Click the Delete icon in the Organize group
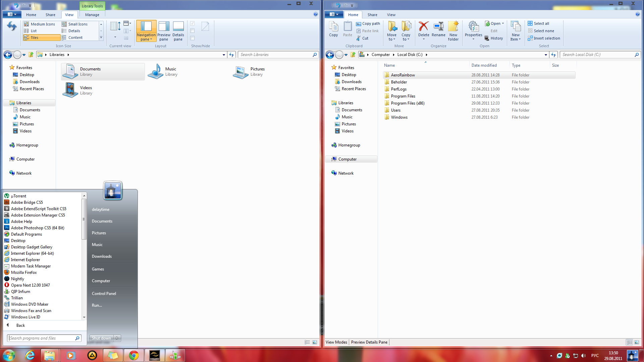This screenshot has width=644, height=362. pos(424,27)
